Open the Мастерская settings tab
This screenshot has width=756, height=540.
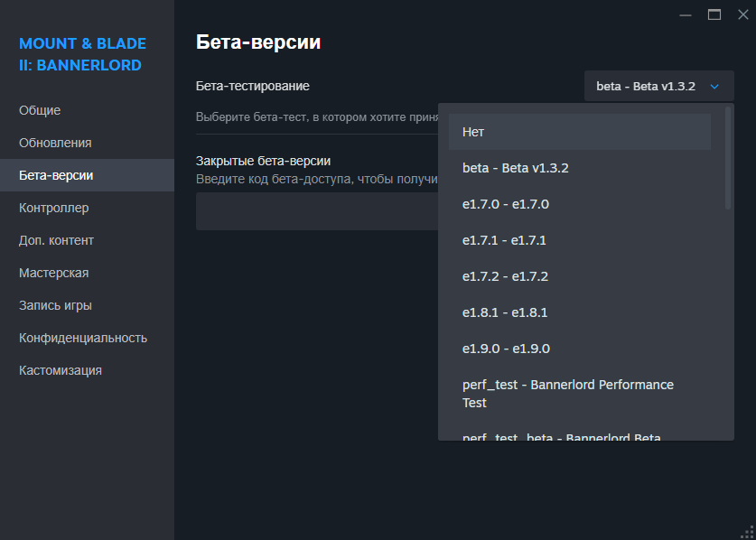pos(87,274)
